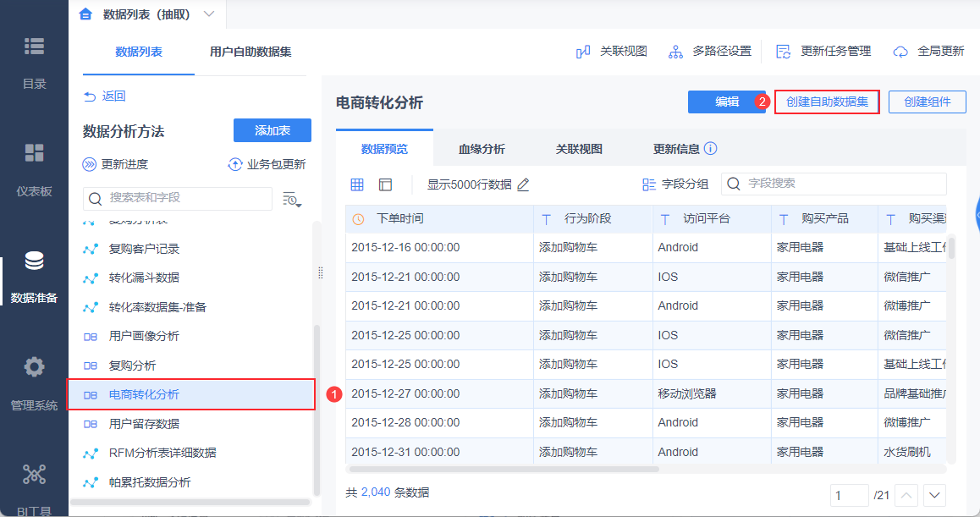
Task: Select the 更新信息 tab
Action: click(676, 149)
